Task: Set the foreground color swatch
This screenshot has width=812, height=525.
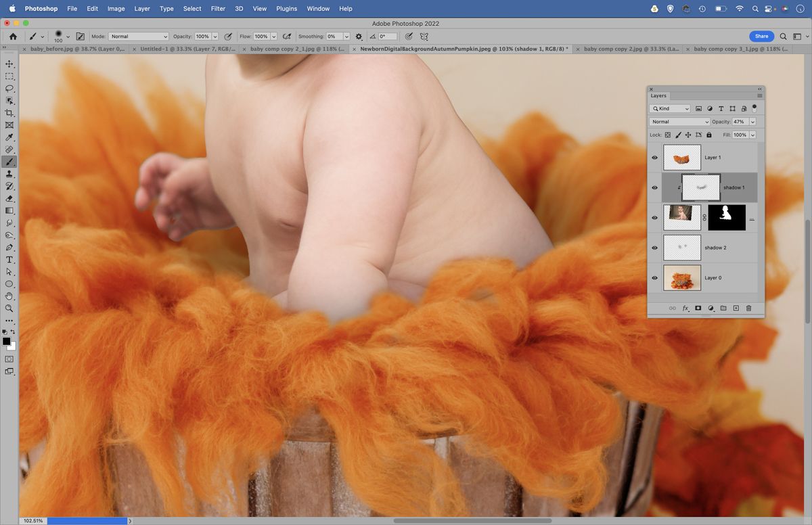Action: [x=7, y=342]
